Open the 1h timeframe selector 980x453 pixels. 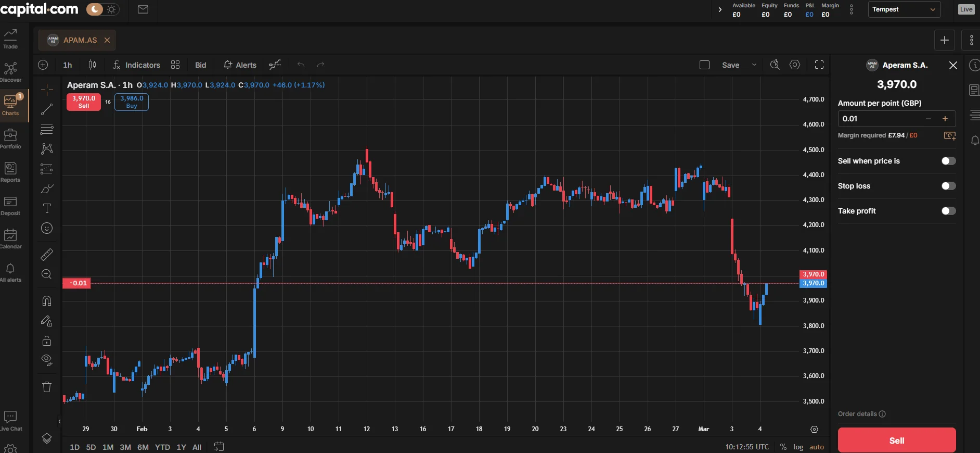68,65
